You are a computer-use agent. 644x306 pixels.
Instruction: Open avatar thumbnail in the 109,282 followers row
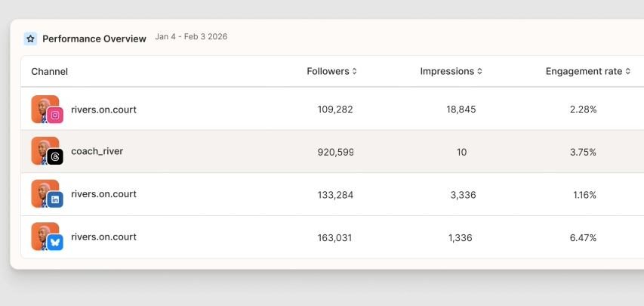point(45,109)
